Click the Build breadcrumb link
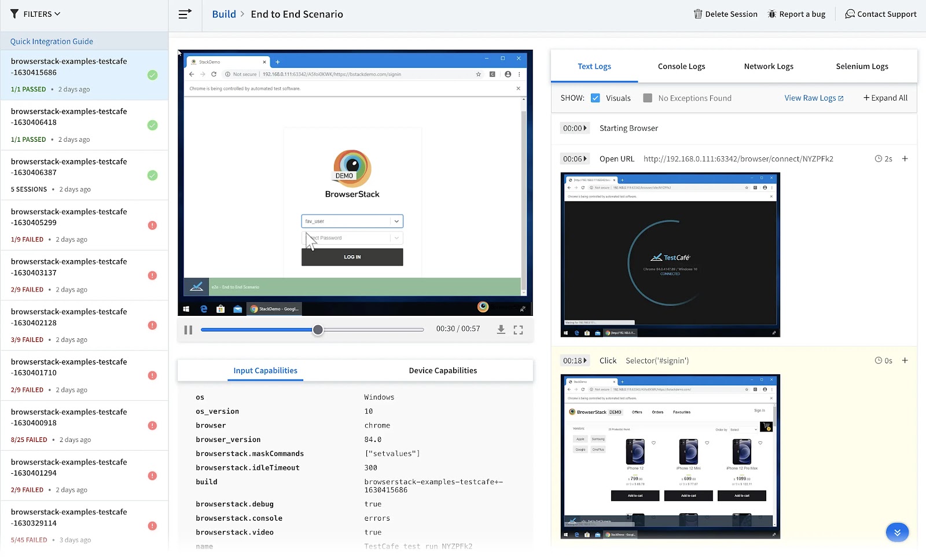This screenshot has height=560, width=926. (224, 13)
